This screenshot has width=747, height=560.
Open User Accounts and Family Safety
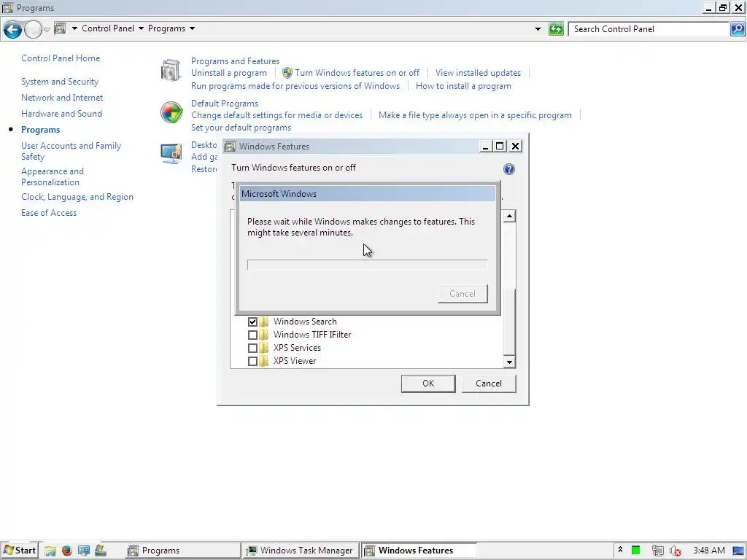[71, 151]
